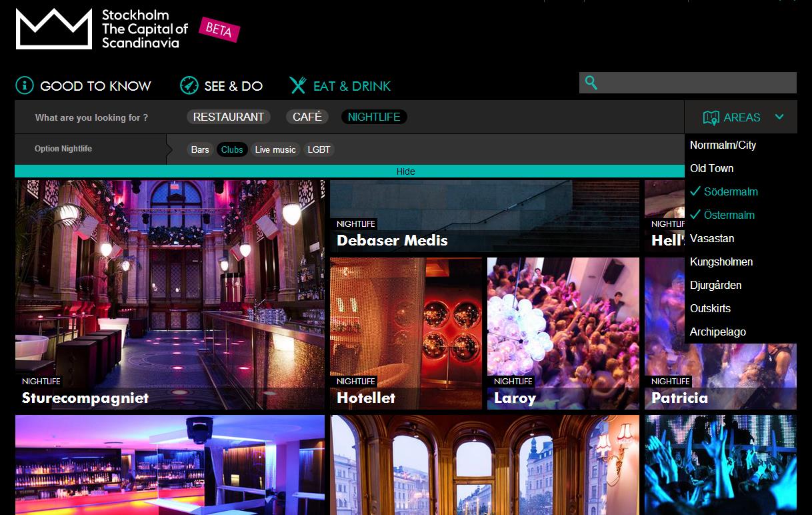Screen dimensions: 812x515
Task: Open the Hotellet venue tile
Action: point(406,334)
